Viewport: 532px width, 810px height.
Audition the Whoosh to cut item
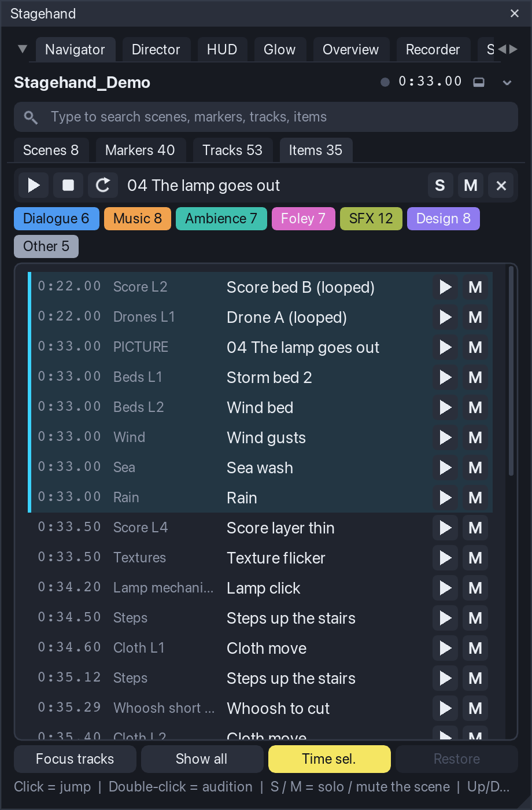click(445, 708)
